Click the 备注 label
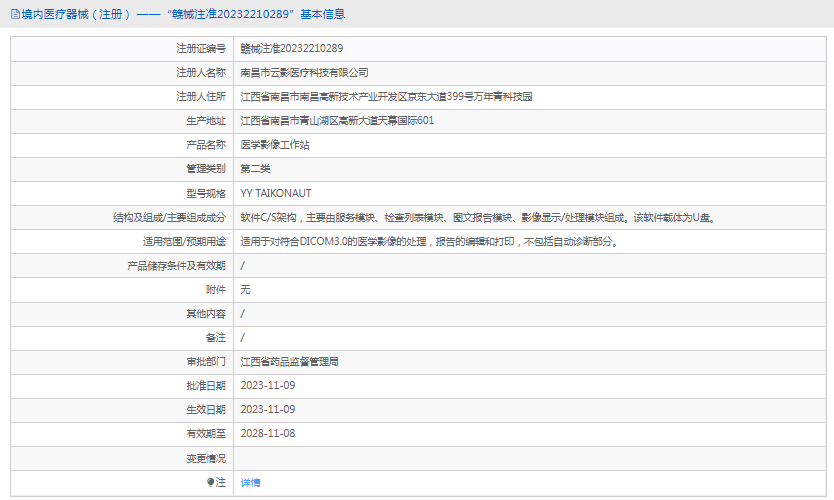Screen dimensions: 834x500 point(216,338)
